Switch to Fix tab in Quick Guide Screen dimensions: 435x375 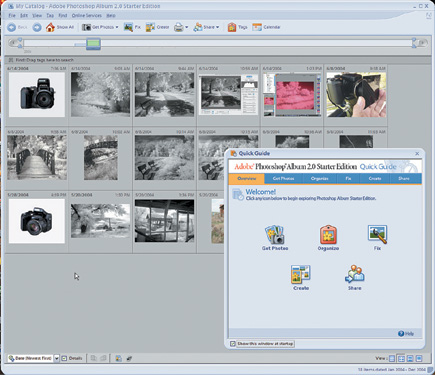(x=348, y=179)
